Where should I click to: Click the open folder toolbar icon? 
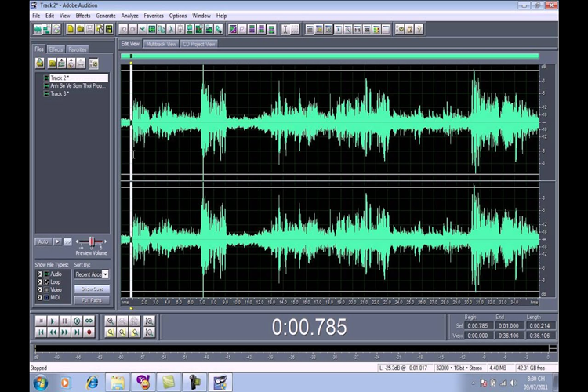pos(80,29)
